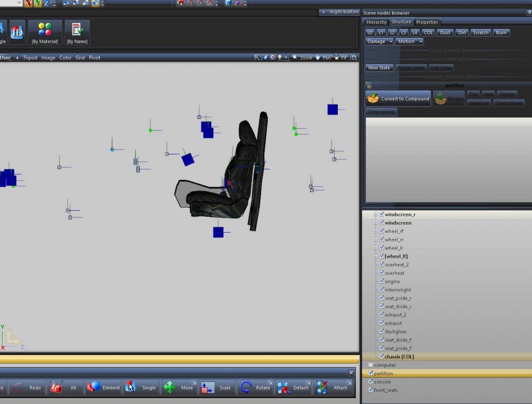Open the Damage dropdown
532x404 pixels.
click(379, 42)
